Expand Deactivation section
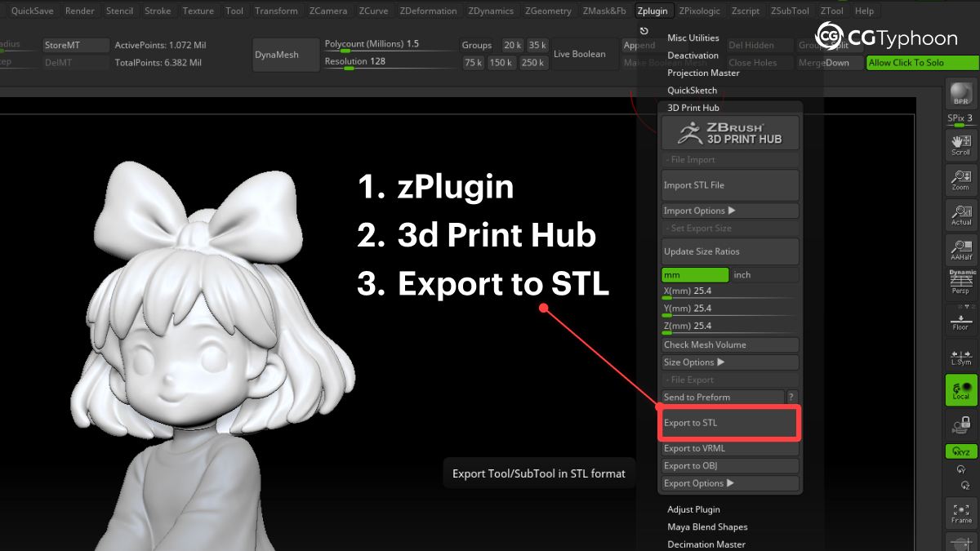This screenshot has width=980, height=551. click(x=693, y=56)
